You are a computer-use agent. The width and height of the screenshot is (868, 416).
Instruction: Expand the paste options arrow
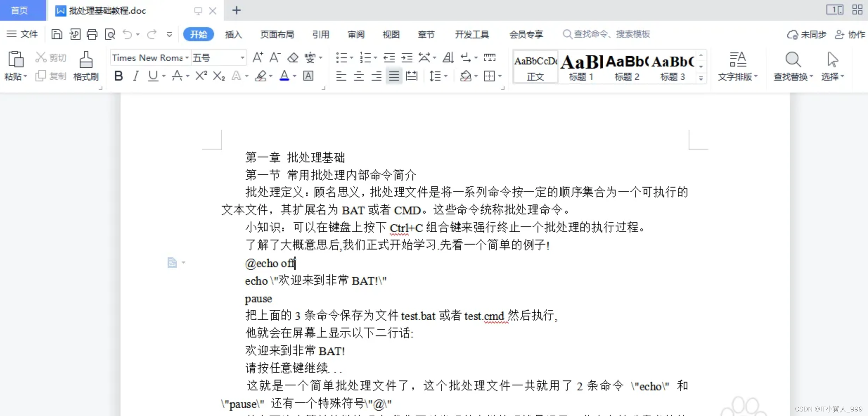(x=25, y=76)
